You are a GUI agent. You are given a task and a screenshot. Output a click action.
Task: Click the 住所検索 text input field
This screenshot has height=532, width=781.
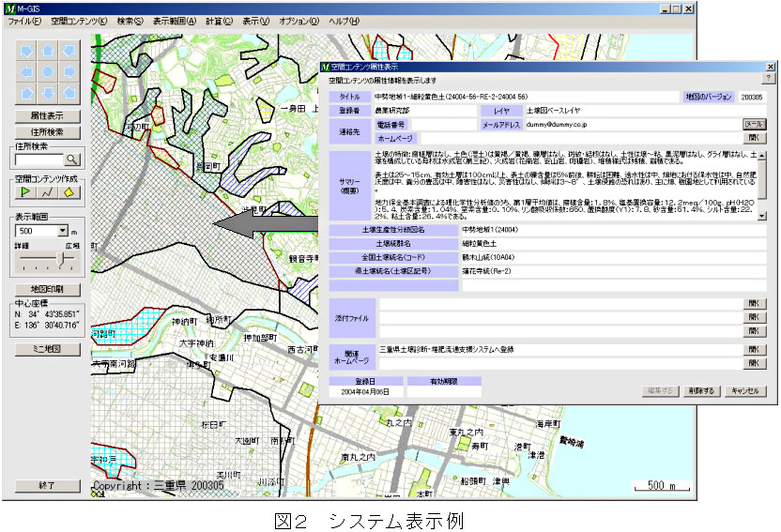[38, 160]
